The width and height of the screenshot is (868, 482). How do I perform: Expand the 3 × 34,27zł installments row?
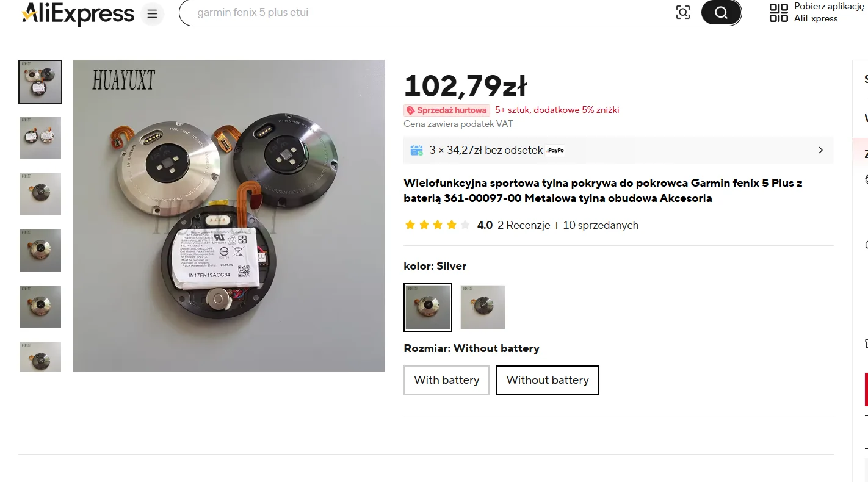click(x=618, y=150)
